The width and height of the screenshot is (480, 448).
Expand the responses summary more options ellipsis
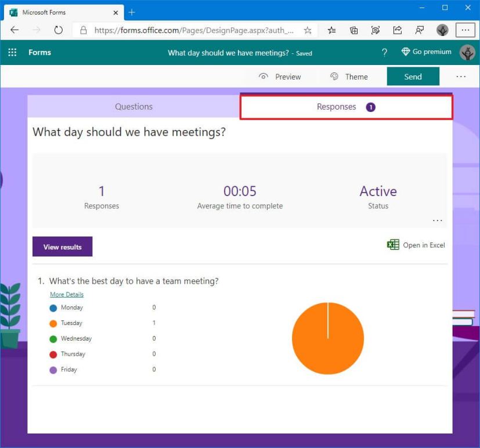tap(437, 221)
